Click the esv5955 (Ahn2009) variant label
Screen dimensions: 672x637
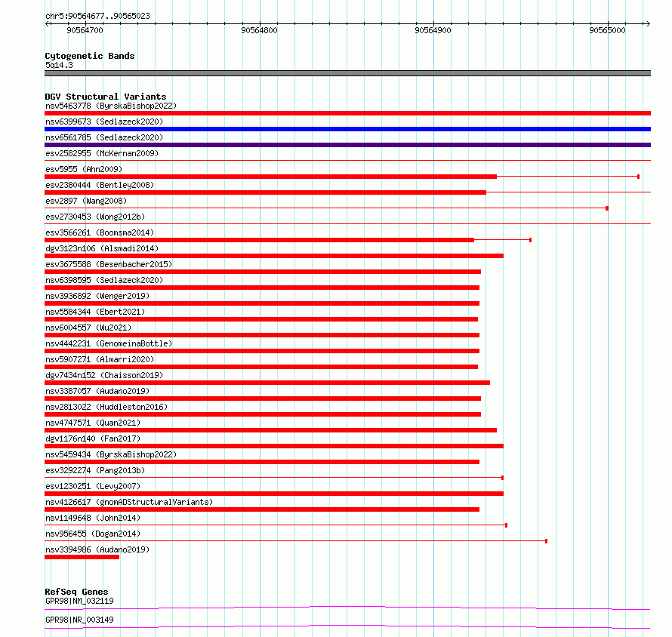click(x=84, y=169)
